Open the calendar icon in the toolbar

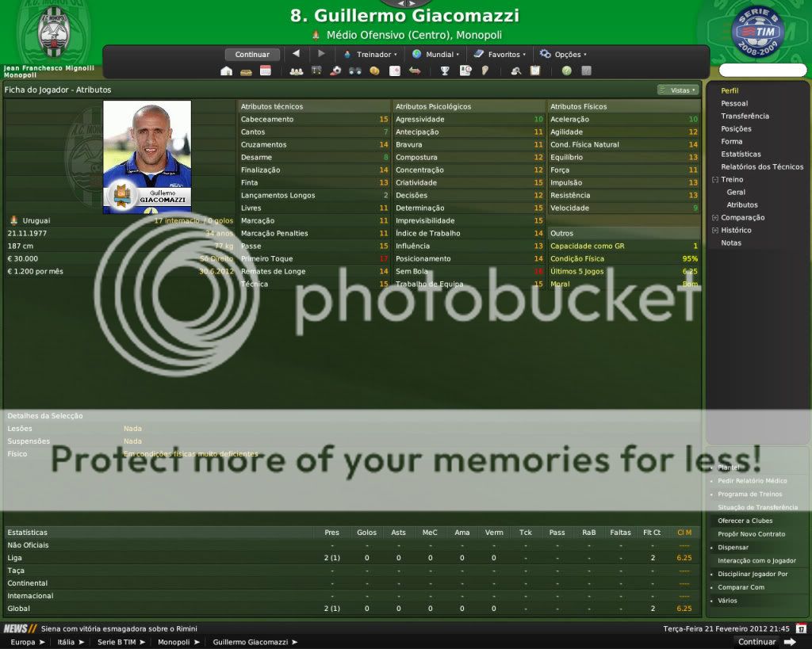265,71
